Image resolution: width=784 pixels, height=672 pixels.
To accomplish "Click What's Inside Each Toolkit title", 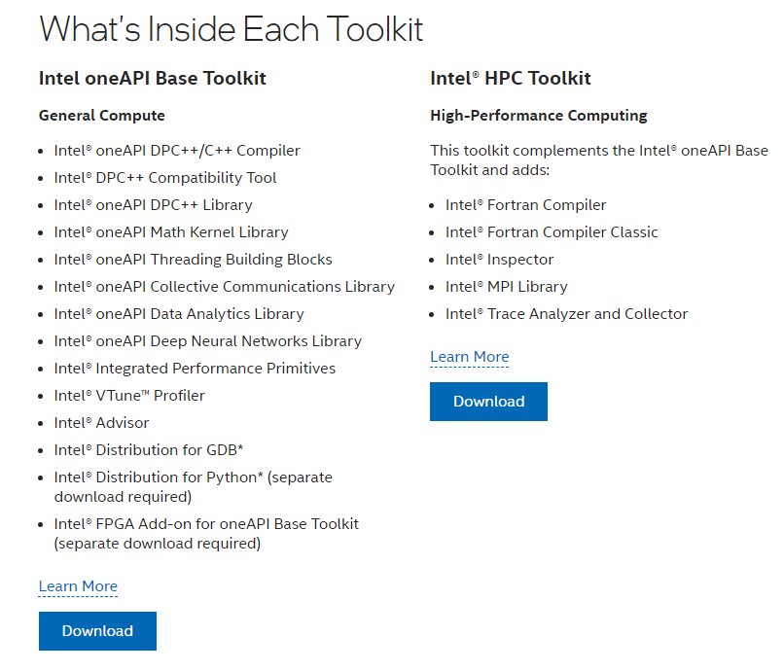I will (x=231, y=29).
